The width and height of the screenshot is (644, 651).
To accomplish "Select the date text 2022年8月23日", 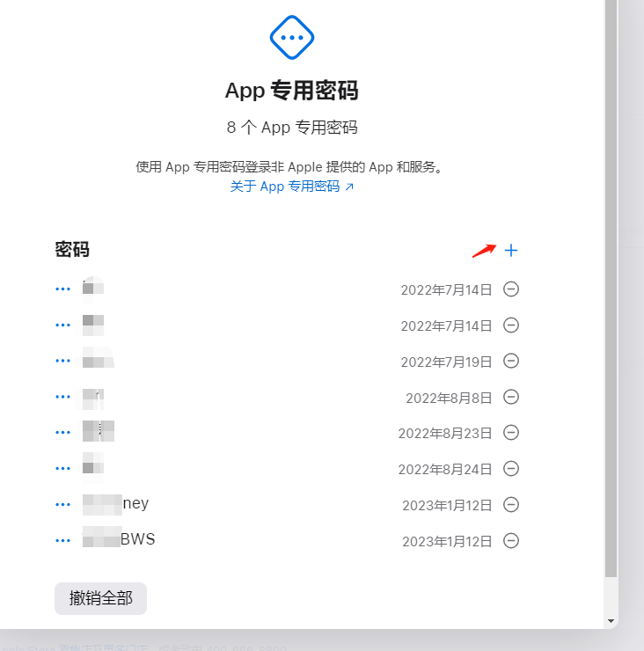I will point(444,434).
